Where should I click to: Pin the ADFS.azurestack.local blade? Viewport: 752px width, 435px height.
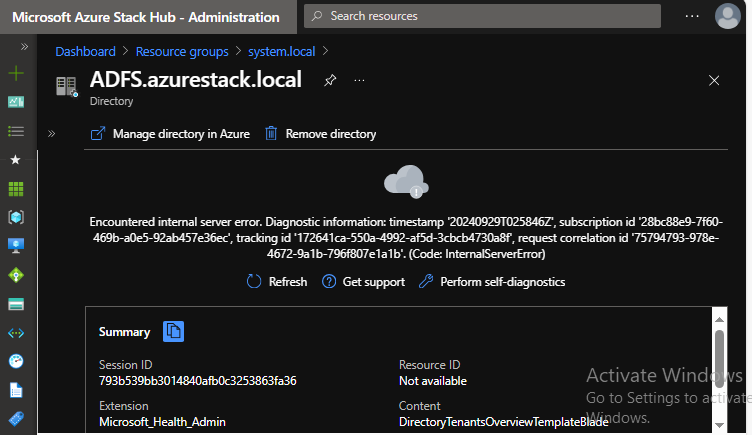tap(330, 80)
